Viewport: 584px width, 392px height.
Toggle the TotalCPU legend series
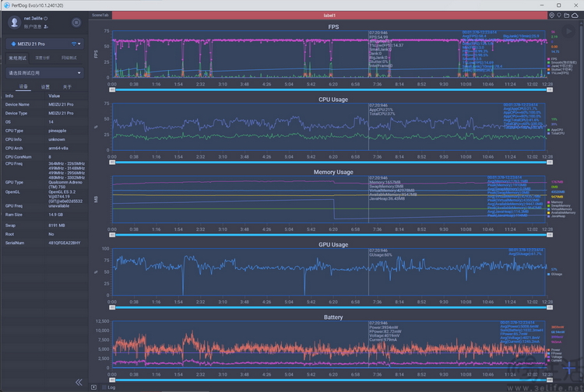[556, 133]
